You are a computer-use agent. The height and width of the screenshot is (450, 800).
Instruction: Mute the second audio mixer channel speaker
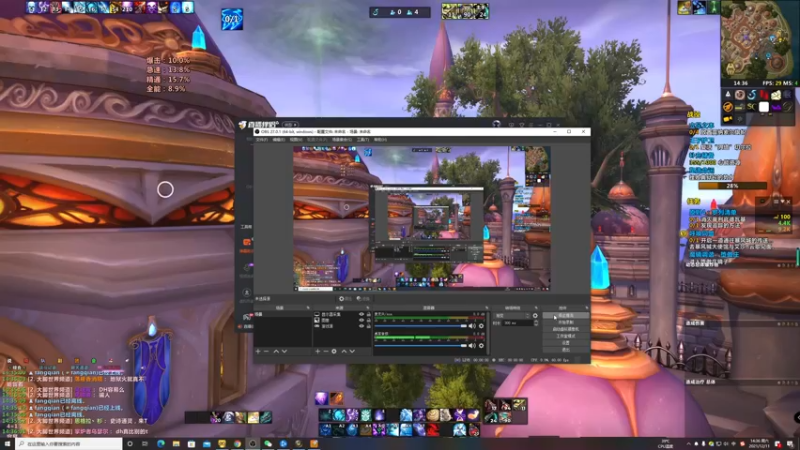(x=472, y=345)
